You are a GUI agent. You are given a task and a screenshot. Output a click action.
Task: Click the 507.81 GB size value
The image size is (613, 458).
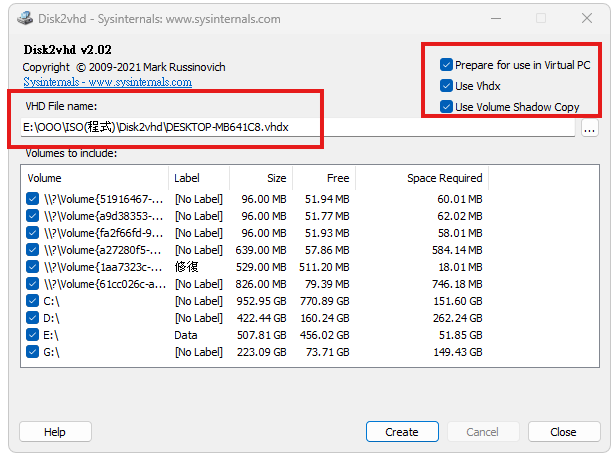pos(262,335)
